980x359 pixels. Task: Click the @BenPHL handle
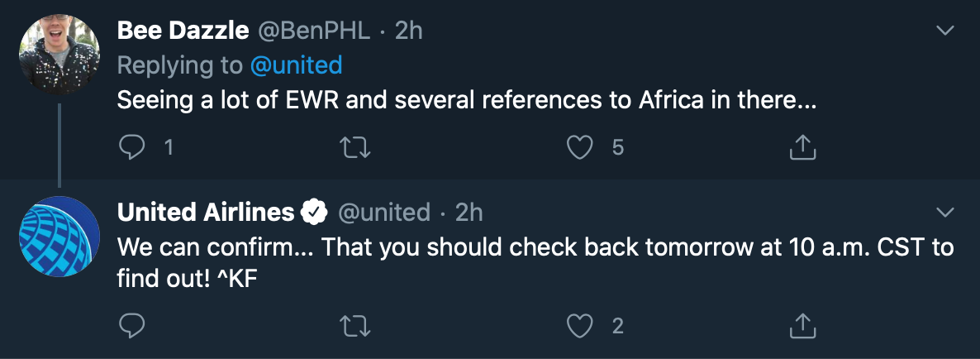[316, 31]
